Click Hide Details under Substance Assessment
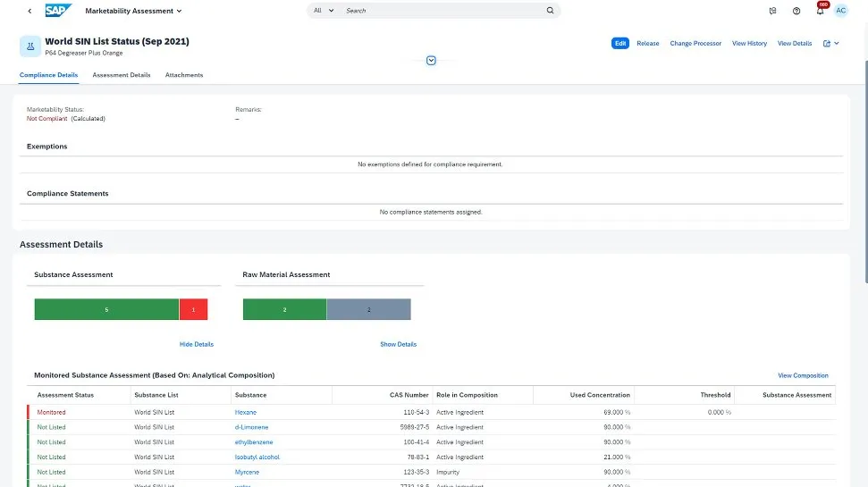Viewport: 868px width, 487px height. click(x=197, y=344)
